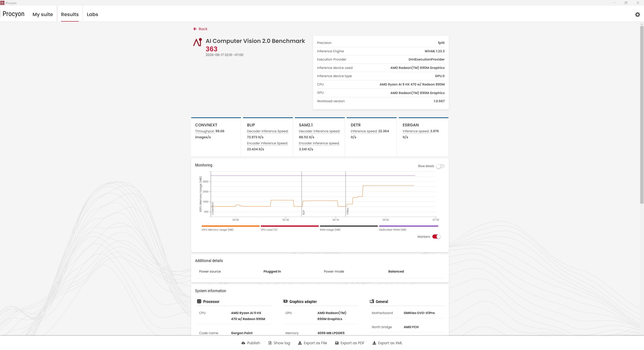Click the System information heading

pos(210,291)
